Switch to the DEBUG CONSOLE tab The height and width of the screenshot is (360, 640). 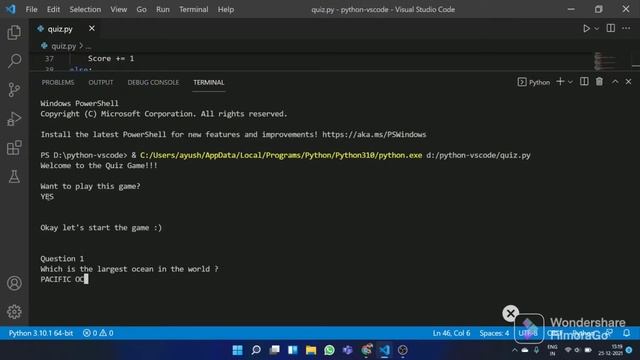click(x=153, y=82)
